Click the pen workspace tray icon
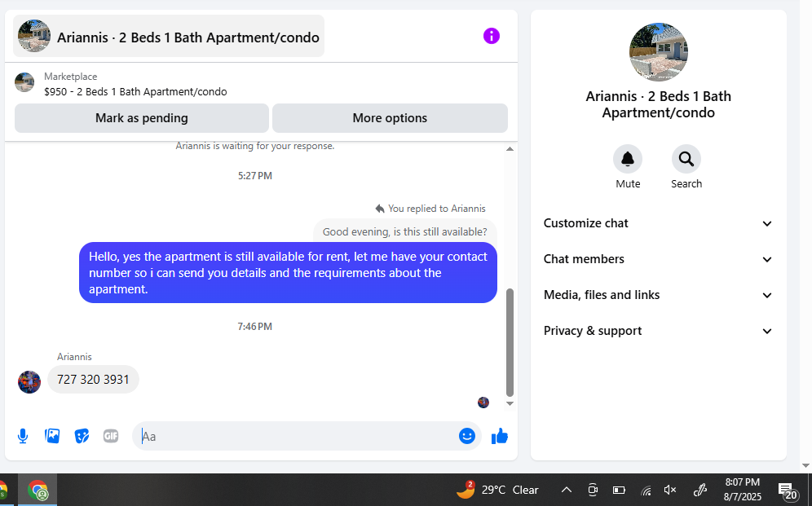Screen dimensions: 812x506 700,490
